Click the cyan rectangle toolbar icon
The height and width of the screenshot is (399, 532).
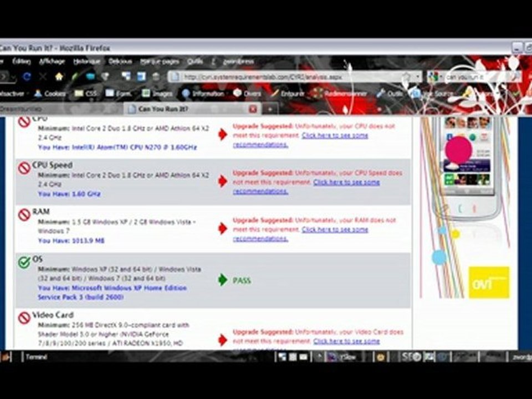[90, 76]
